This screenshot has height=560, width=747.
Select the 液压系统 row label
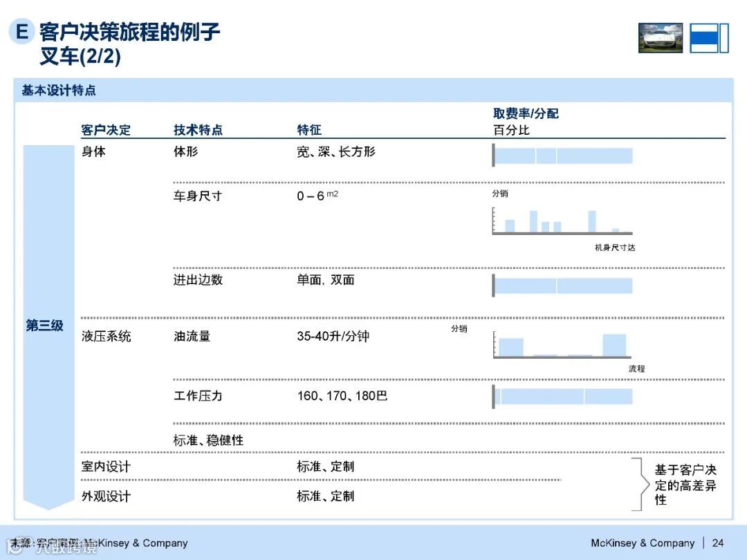(x=106, y=336)
